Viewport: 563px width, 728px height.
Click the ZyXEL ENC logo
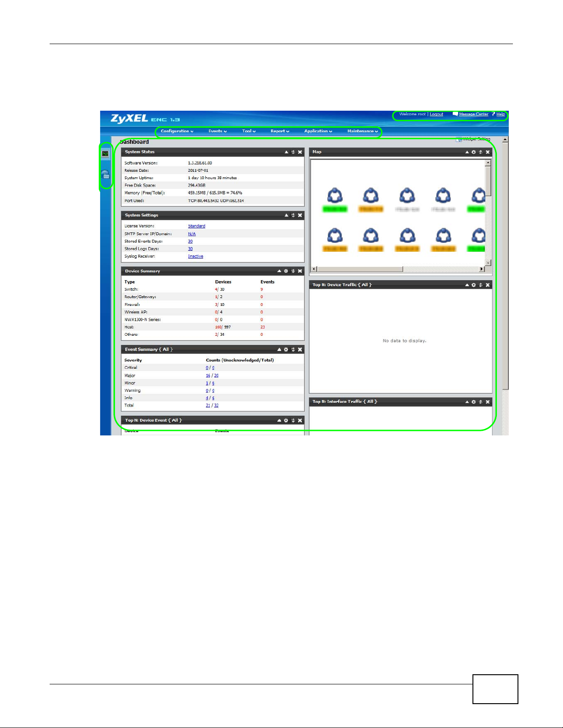coord(145,119)
